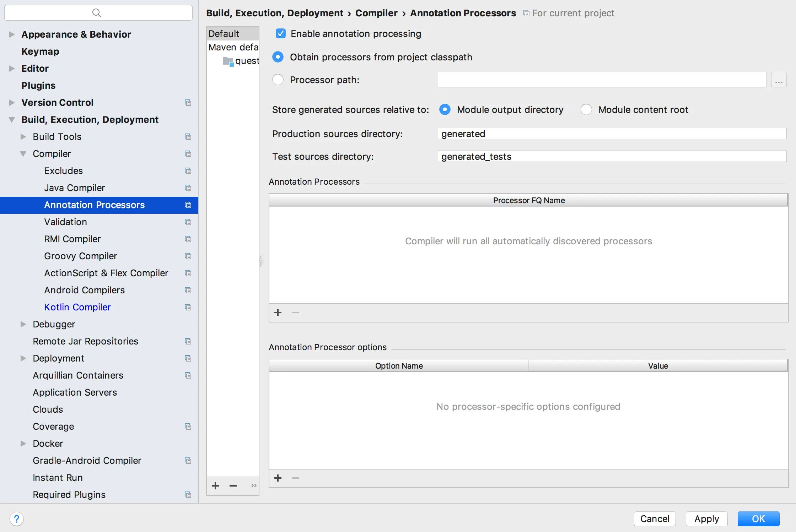Add an annotation processor option

coord(278,478)
